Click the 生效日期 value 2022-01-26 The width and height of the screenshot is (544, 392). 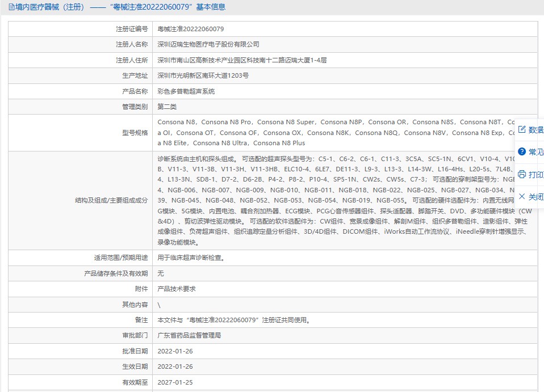(175, 366)
